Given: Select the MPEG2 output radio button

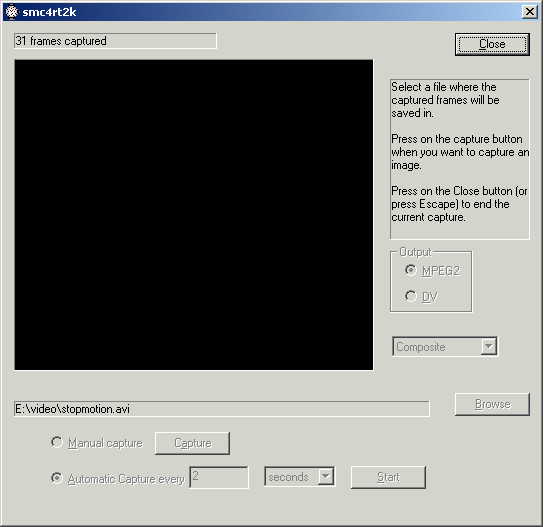Looking at the screenshot, I should pyautogui.click(x=411, y=270).
